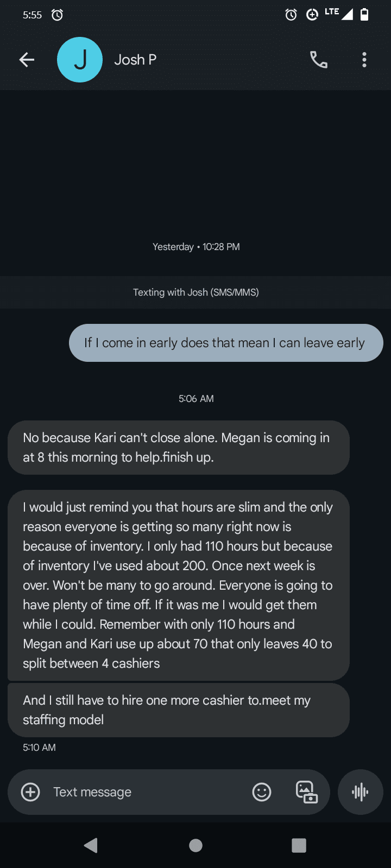Open the plus attachments button

[x=30, y=792]
